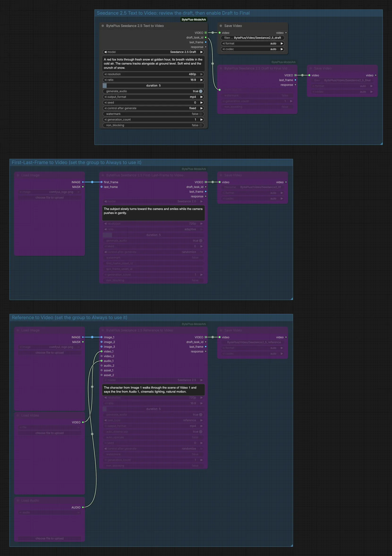Click resize corner of Seedance 2.5 Text to Video group
The image size is (392, 556).
click(381, 143)
